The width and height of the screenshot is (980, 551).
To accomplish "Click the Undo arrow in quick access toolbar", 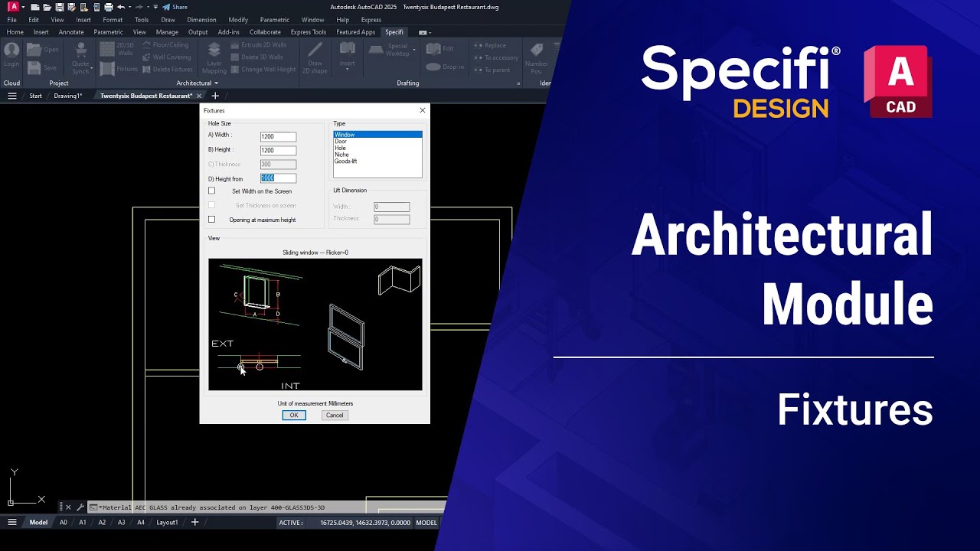I will 121,7.
